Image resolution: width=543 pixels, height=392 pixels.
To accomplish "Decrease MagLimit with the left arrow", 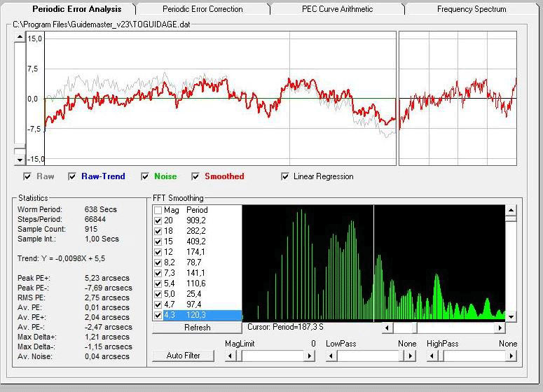I will (x=230, y=356).
